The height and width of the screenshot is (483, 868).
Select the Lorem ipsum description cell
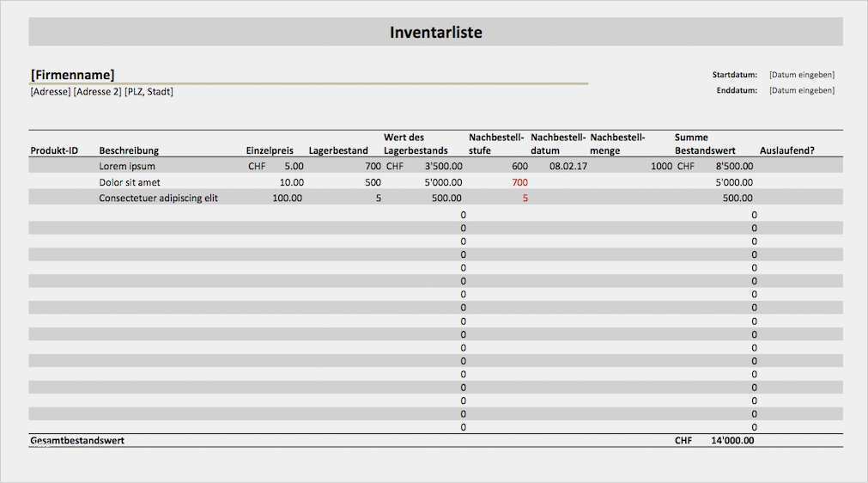tap(127, 166)
